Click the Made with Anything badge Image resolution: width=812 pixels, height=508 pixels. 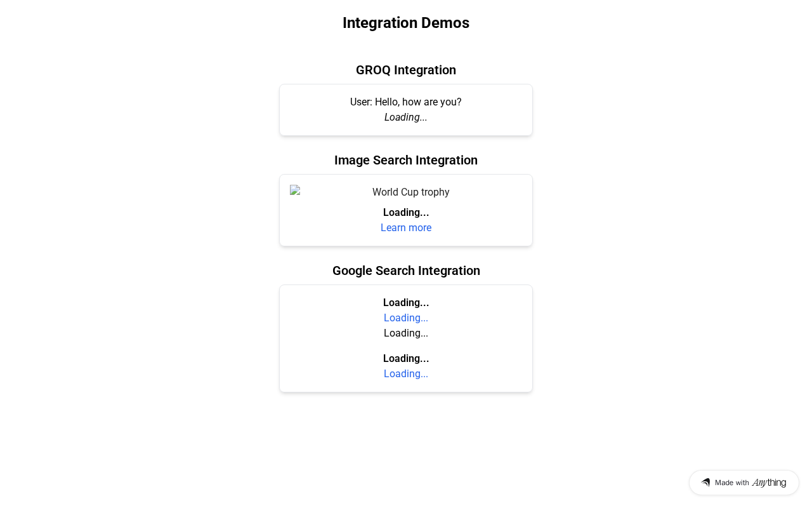point(743,483)
